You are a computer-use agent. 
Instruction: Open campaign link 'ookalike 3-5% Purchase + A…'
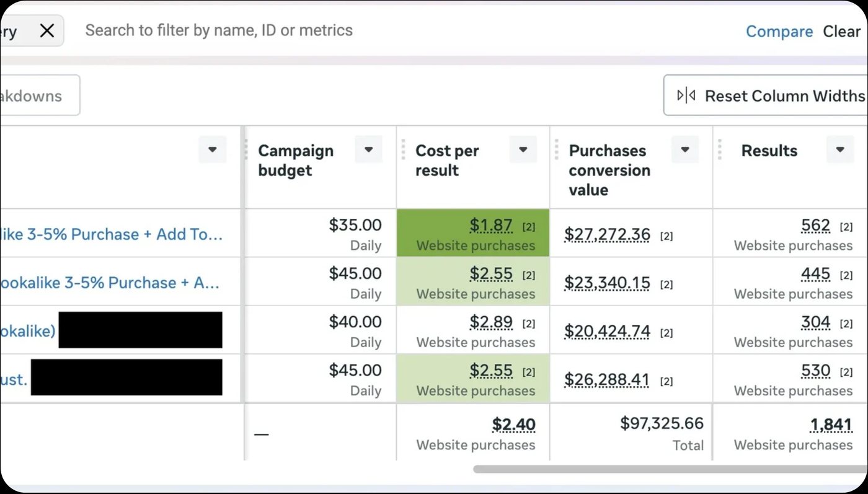point(110,283)
